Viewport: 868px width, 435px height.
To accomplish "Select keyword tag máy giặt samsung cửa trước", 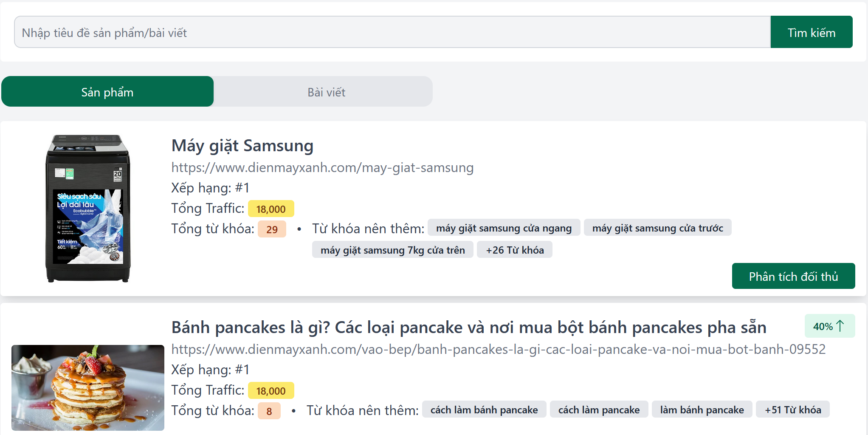I will [x=657, y=228].
